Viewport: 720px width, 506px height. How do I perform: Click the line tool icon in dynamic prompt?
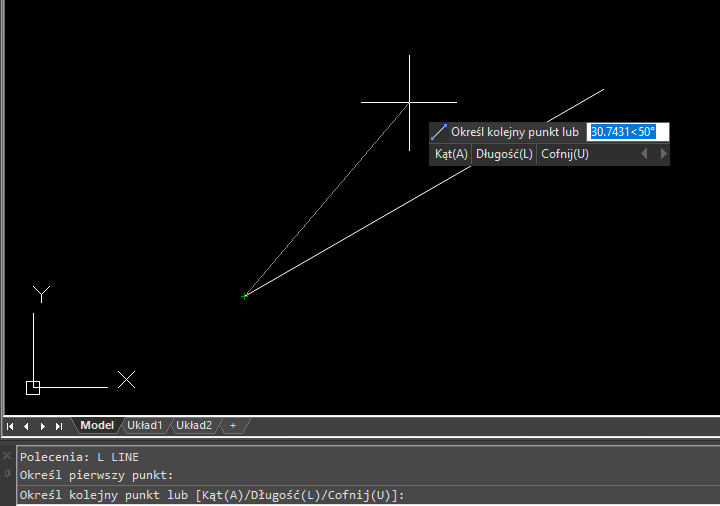pyautogui.click(x=439, y=132)
